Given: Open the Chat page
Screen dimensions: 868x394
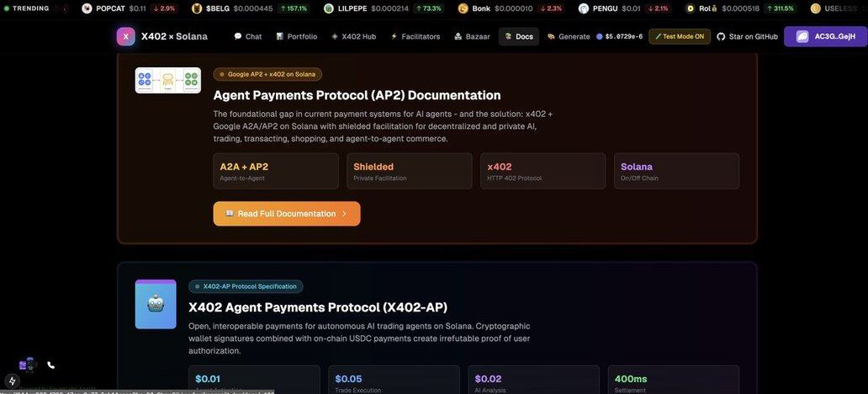Looking at the screenshot, I should click(248, 36).
